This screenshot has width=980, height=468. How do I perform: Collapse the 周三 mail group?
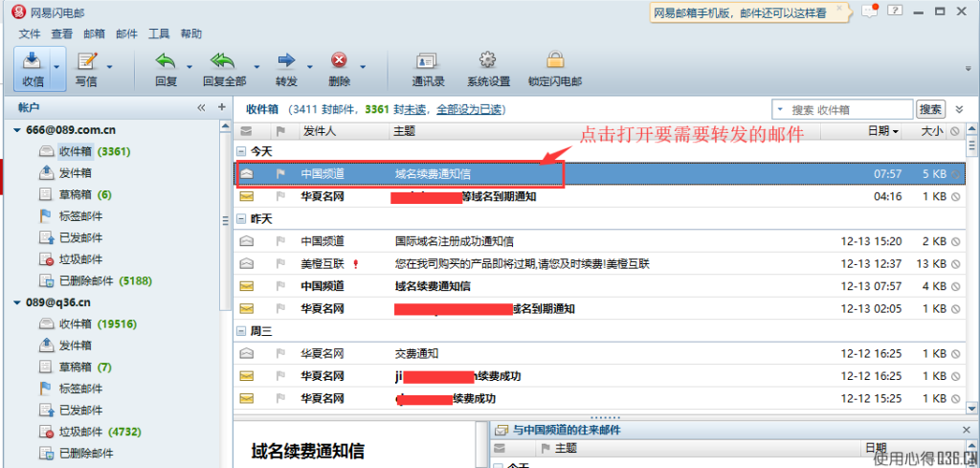click(241, 332)
